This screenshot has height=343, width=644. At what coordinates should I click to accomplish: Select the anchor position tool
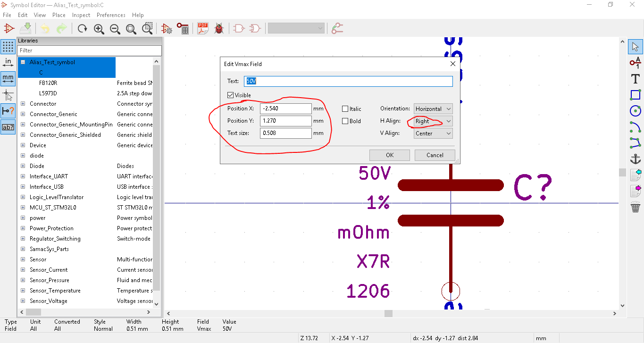pyautogui.click(x=635, y=159)
